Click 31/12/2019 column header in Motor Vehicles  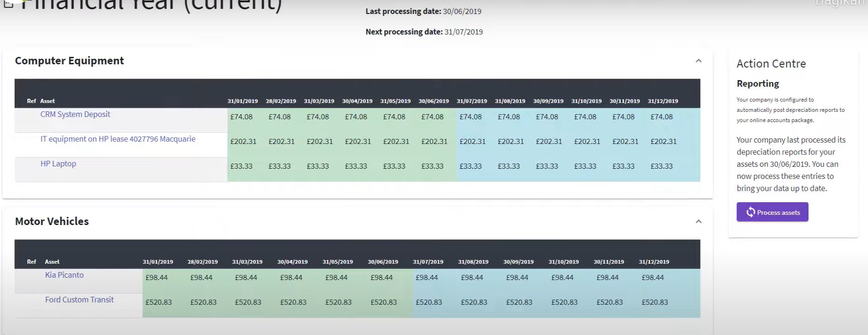point(654,262)
